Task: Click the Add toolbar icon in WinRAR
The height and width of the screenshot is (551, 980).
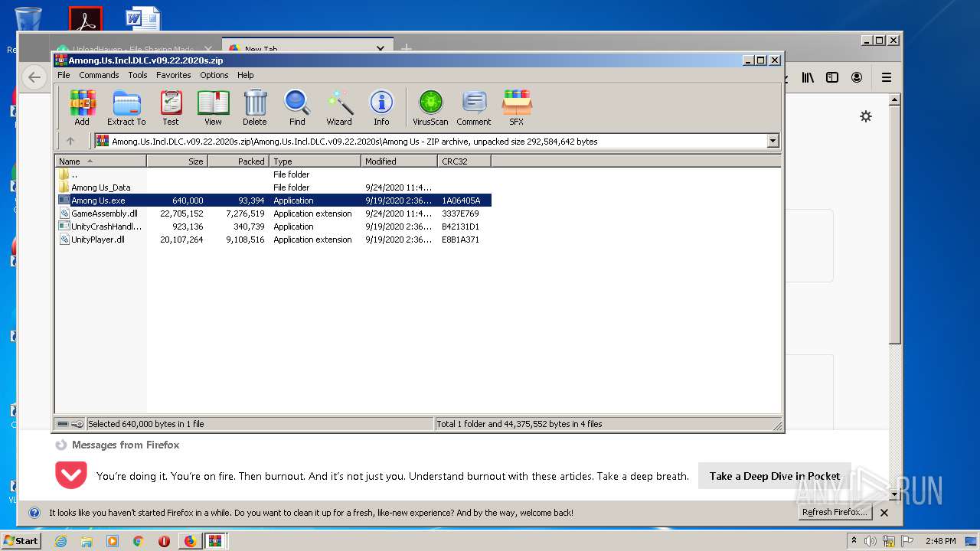Action: [x=82, y=108]
